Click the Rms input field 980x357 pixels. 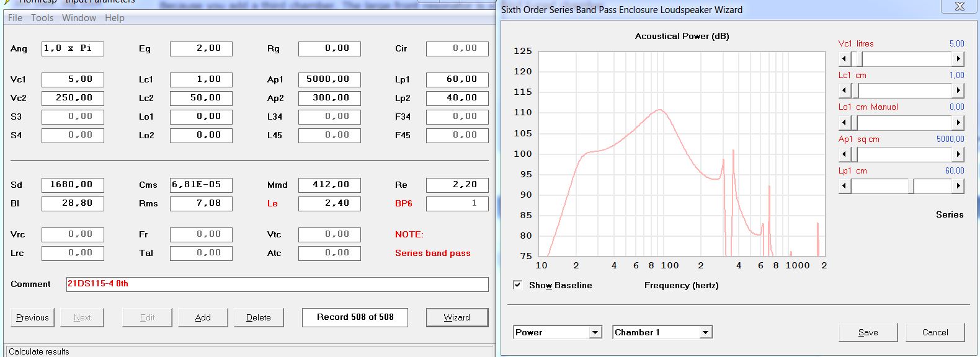click(201, 203)
